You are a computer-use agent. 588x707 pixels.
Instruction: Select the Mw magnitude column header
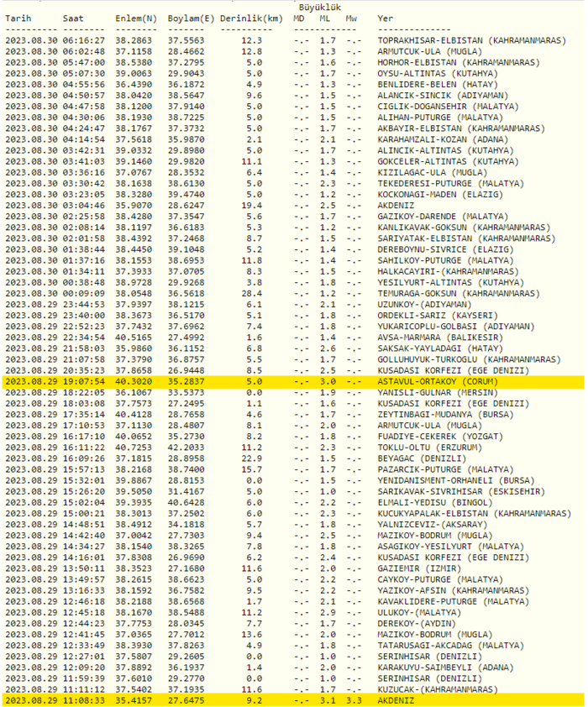pos(352,18)
